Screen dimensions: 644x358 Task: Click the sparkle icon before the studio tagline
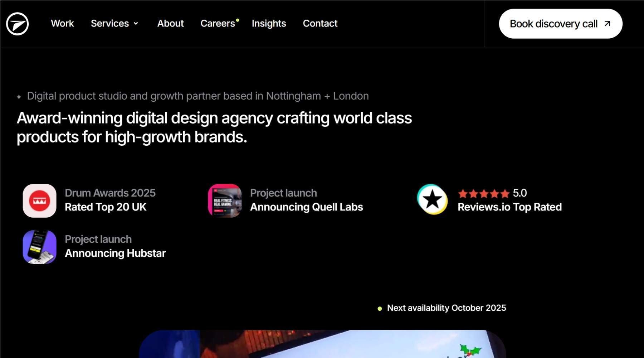pyautogui.click(x=19, y=96)
